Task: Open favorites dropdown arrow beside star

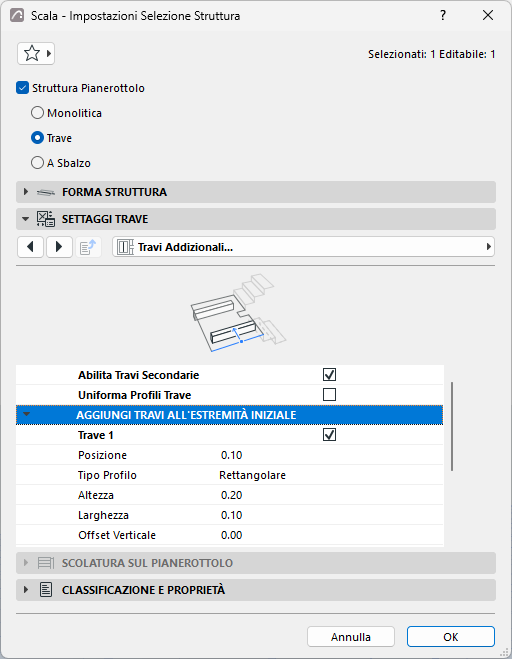Action: 49,54
